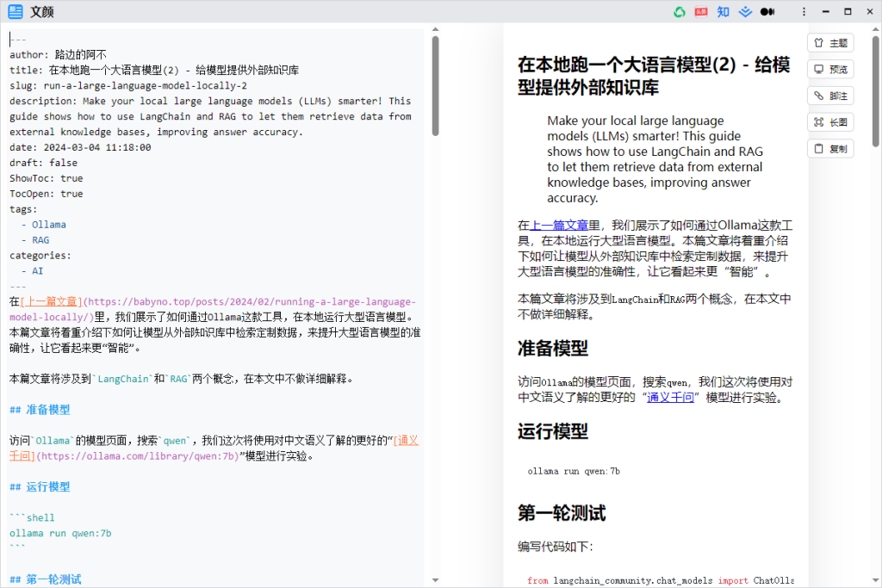The image size is (882, 588).
Task: Click the 'draft: false' line
Action: click(x=43, y=163)
